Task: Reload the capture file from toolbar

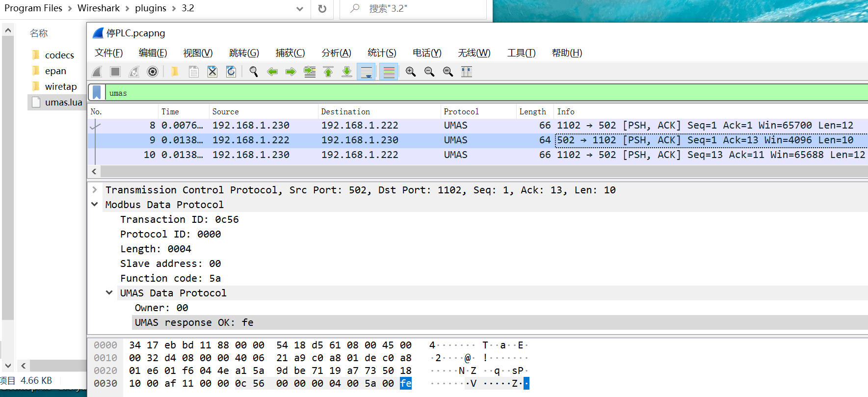Action: tap(231, 72)
